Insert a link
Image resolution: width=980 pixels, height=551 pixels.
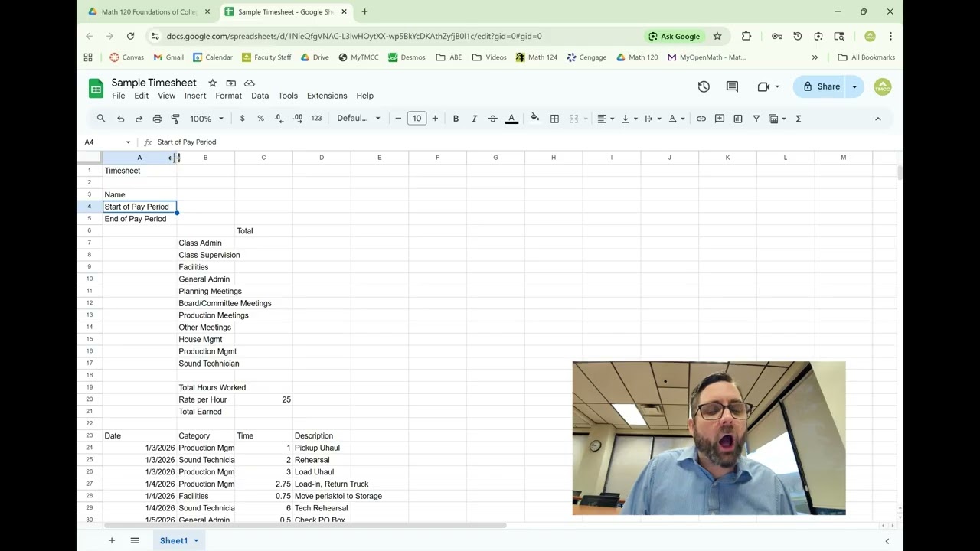pos(701,119)
